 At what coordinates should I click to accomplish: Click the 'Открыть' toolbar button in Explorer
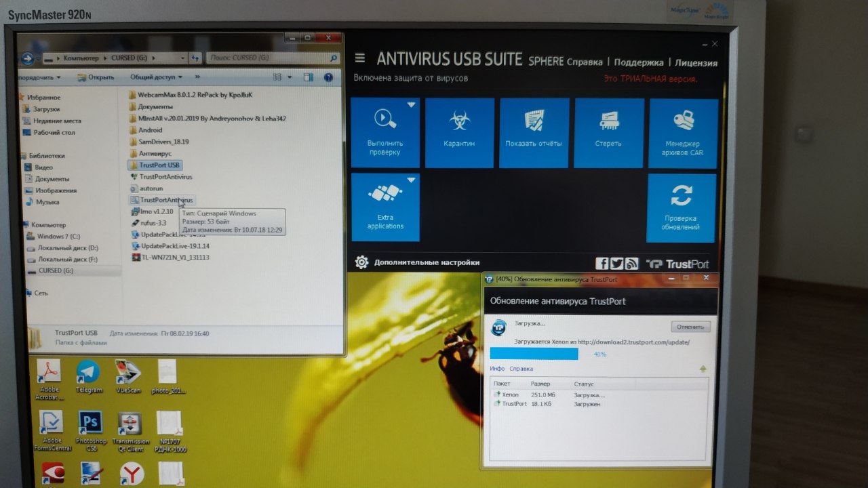(x=96, y=77)
